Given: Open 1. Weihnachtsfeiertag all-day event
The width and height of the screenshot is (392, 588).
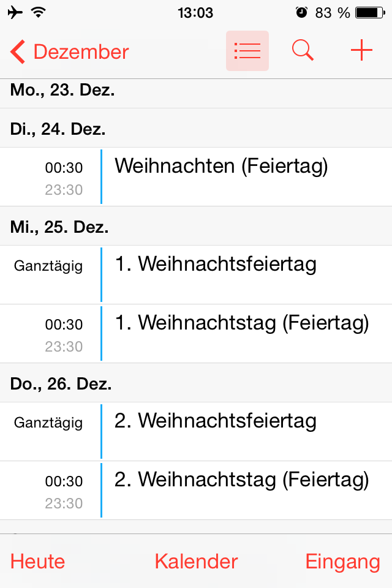Looking at the screenshot, I should click(196, 275).
